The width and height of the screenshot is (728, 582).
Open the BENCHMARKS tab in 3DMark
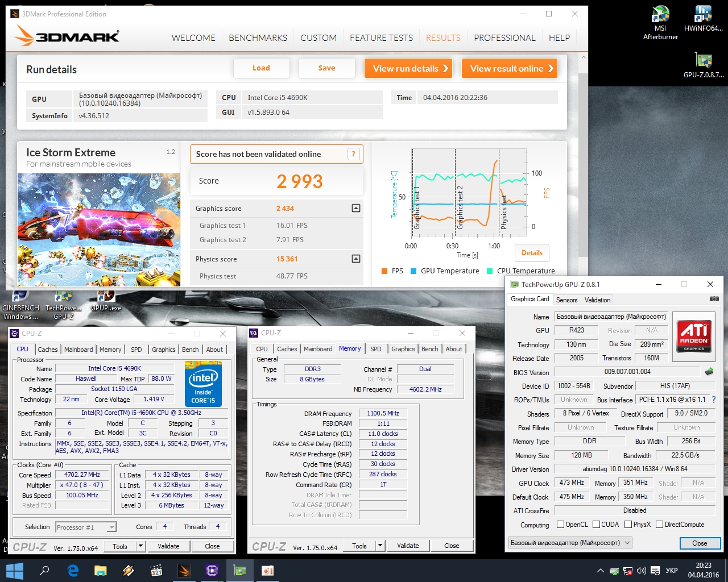point(258,38)
